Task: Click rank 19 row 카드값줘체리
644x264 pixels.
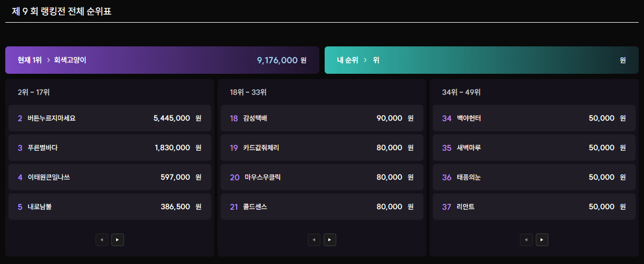Action: point(322,148)
